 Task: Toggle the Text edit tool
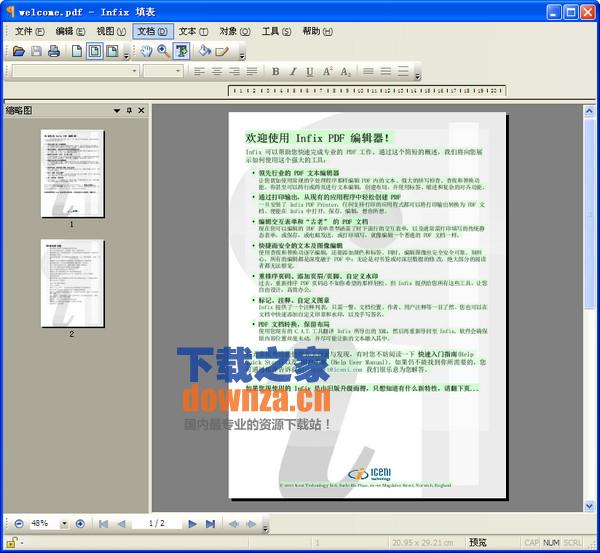coord(181,51)
